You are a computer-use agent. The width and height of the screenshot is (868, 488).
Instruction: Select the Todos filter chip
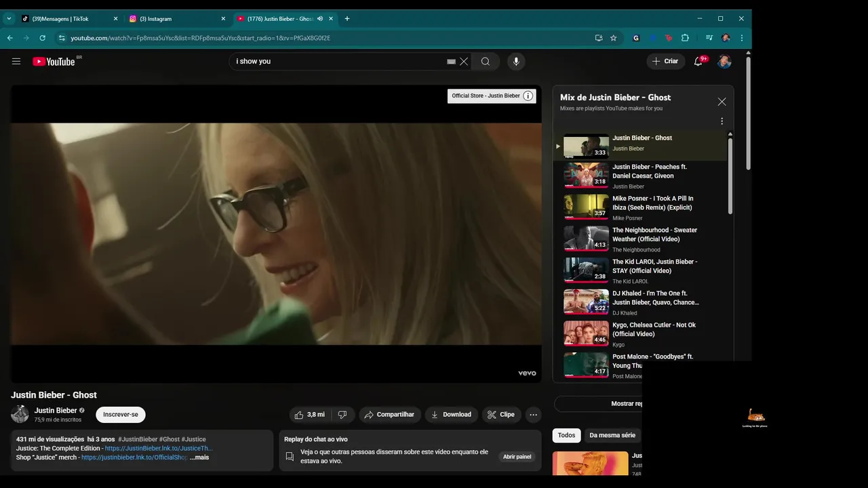tap(566, 435)
